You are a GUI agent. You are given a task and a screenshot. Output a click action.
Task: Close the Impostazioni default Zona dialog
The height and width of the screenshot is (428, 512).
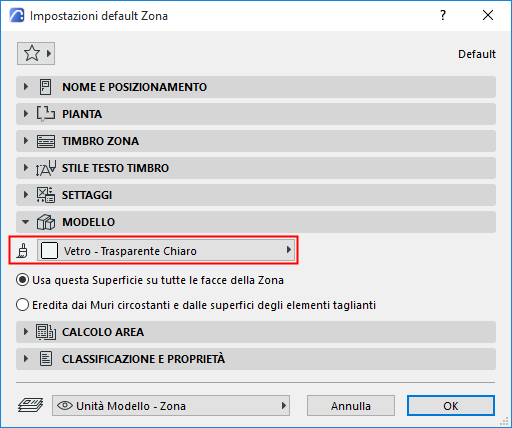tap(488, 15)
